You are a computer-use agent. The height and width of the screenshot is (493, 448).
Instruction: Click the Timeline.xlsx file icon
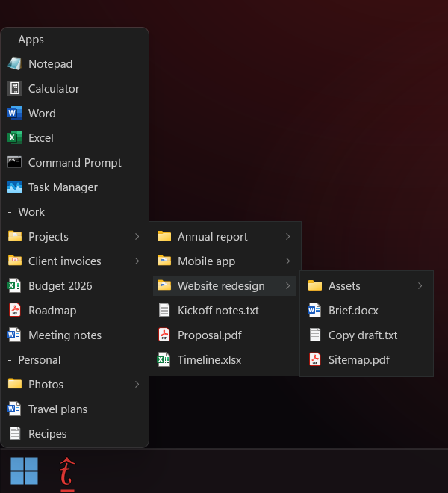[164, 359]
